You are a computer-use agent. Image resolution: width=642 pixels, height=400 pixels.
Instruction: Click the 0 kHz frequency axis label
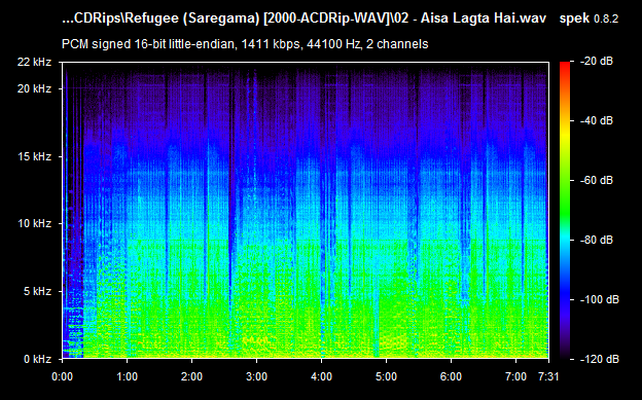tap(37, 359)
